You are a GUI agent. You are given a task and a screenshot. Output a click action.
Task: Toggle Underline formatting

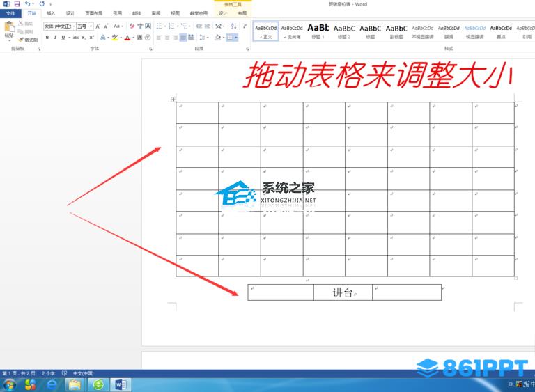tap(63, 38)
